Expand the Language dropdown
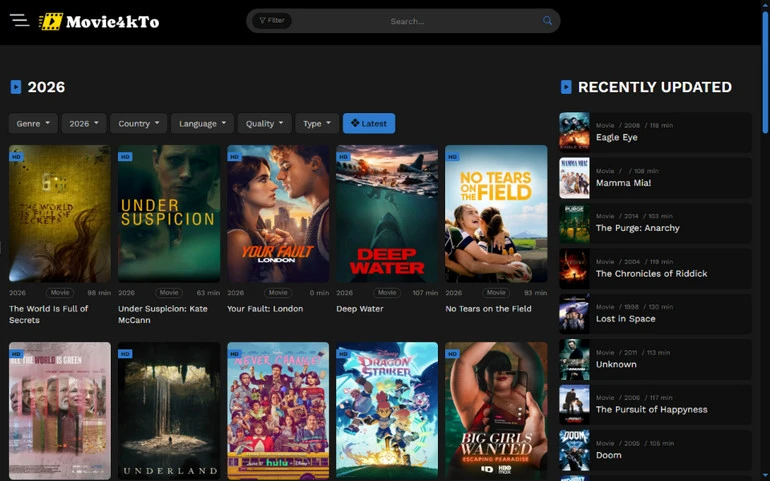Viewport: 770px width, 481px height. [202, 123]
